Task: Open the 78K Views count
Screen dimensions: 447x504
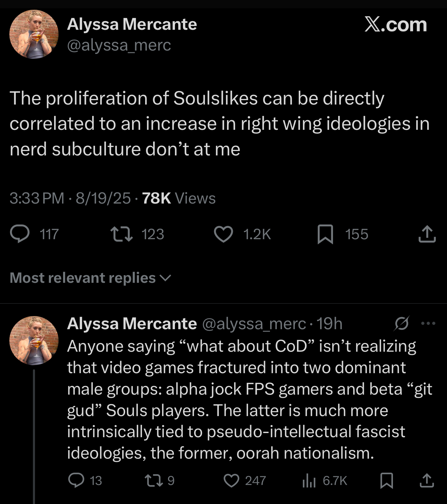Action: point(178,198)
